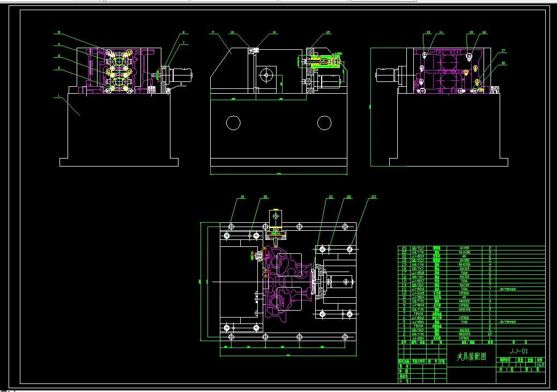
Task: Click callout label 11 above the front view
Action: [274, 32]
